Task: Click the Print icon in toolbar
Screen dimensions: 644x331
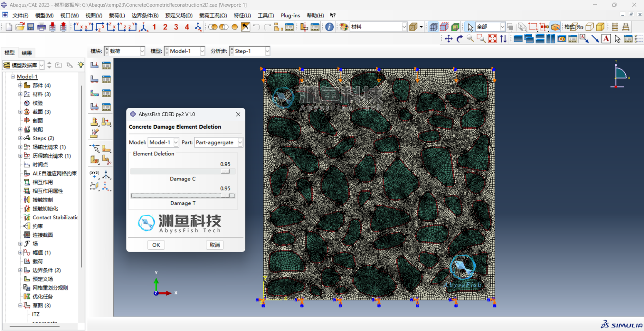Action: [42, 27]
